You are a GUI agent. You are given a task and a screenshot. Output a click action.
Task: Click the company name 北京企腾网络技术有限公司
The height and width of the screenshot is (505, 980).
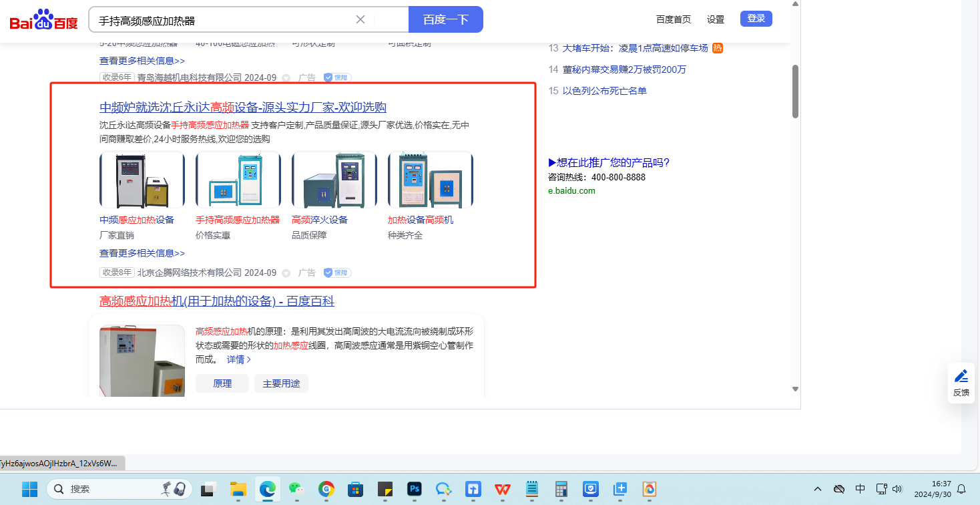click(190, 273)
